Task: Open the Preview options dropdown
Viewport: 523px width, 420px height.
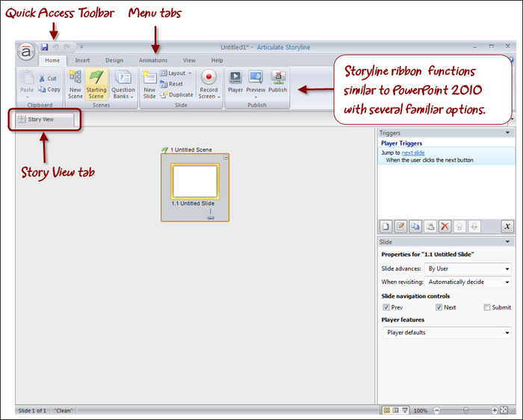Action: click(x=256, y=97)
